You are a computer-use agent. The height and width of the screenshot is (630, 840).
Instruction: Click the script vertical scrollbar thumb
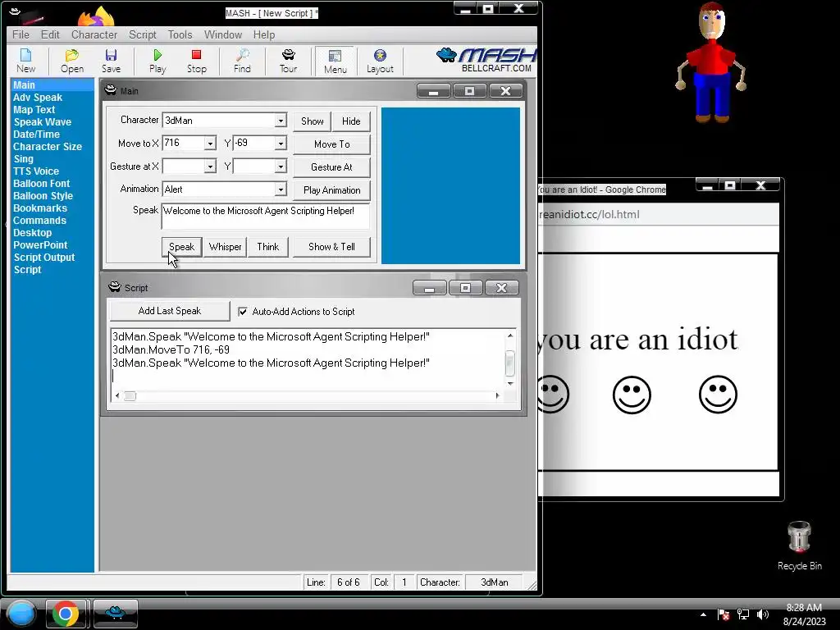click(510, 363)
